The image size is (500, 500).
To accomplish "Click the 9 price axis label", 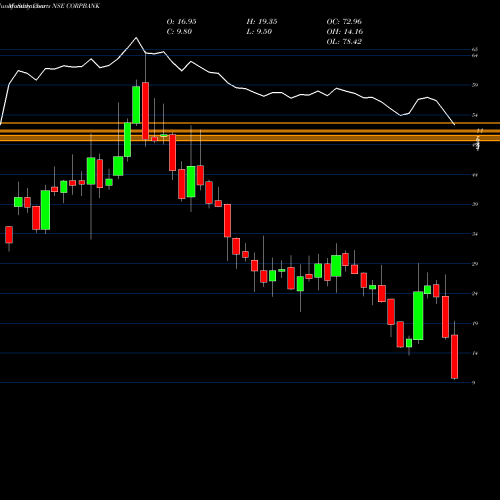I will 474,383.
